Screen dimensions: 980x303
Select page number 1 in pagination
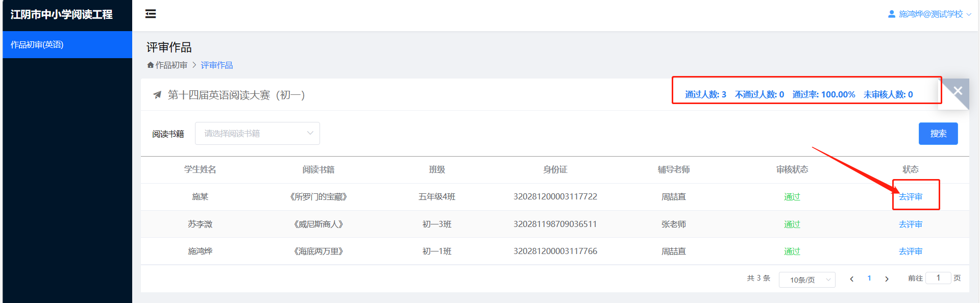point(869,279)
